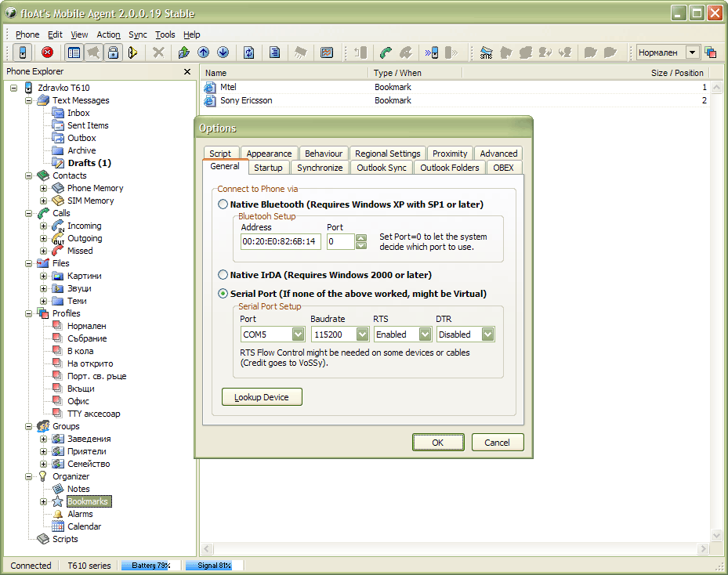Open the Inbox folder in Phone Explorer
The image size is (728, 575).
tap(78, 113)
